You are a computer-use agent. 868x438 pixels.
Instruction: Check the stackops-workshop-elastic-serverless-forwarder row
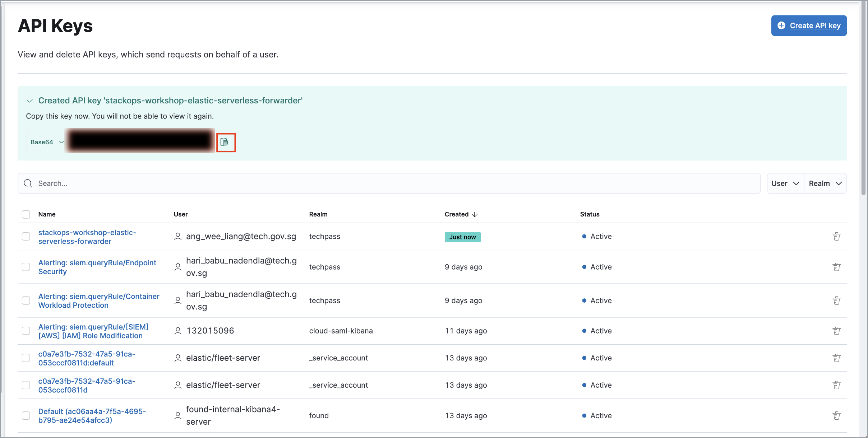pos(26,237)
